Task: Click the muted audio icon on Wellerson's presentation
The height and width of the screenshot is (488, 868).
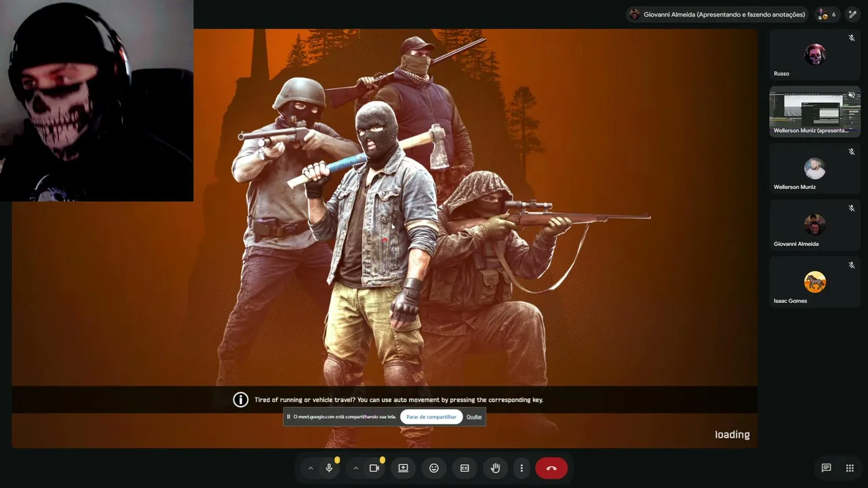Action: click(x=852, y=96)
